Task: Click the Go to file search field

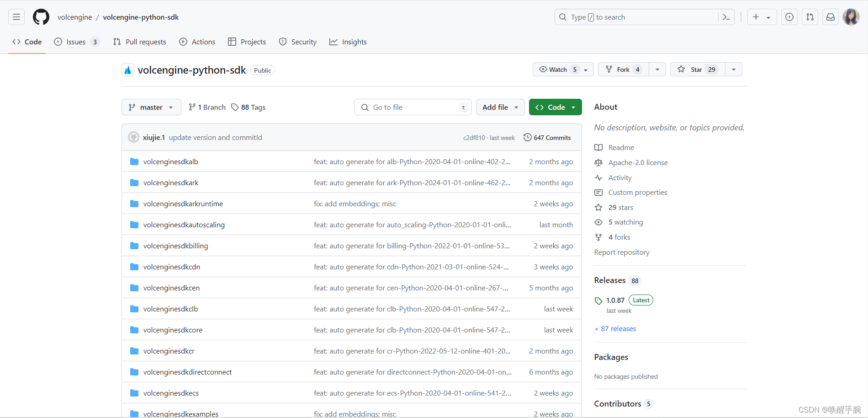Action: (413, 107)
